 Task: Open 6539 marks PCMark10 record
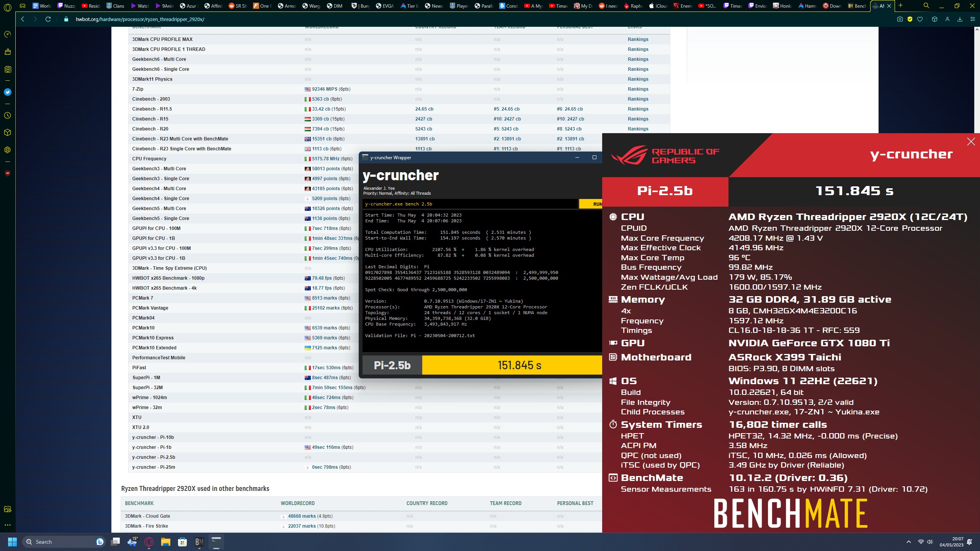click(x=325, y=328)
